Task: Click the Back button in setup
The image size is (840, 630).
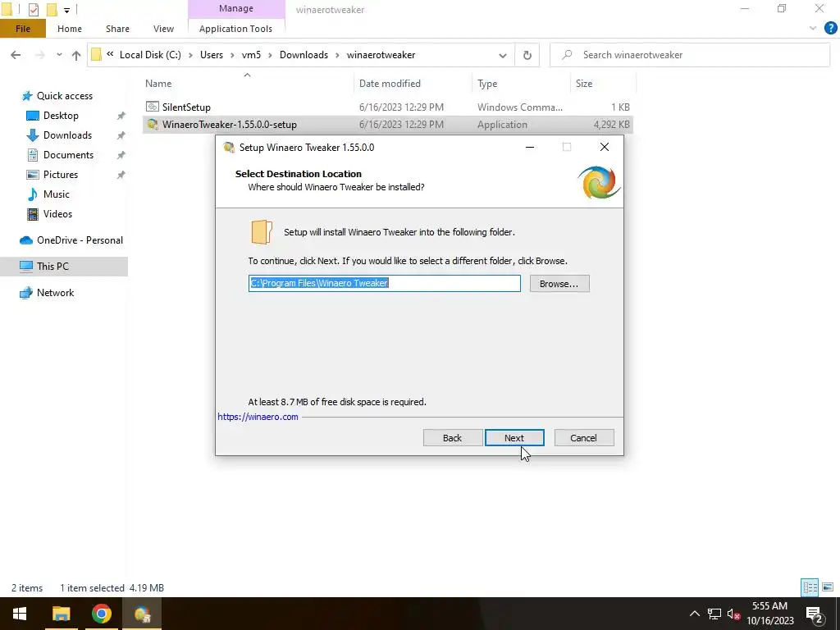Action: [x=452, y=438]
